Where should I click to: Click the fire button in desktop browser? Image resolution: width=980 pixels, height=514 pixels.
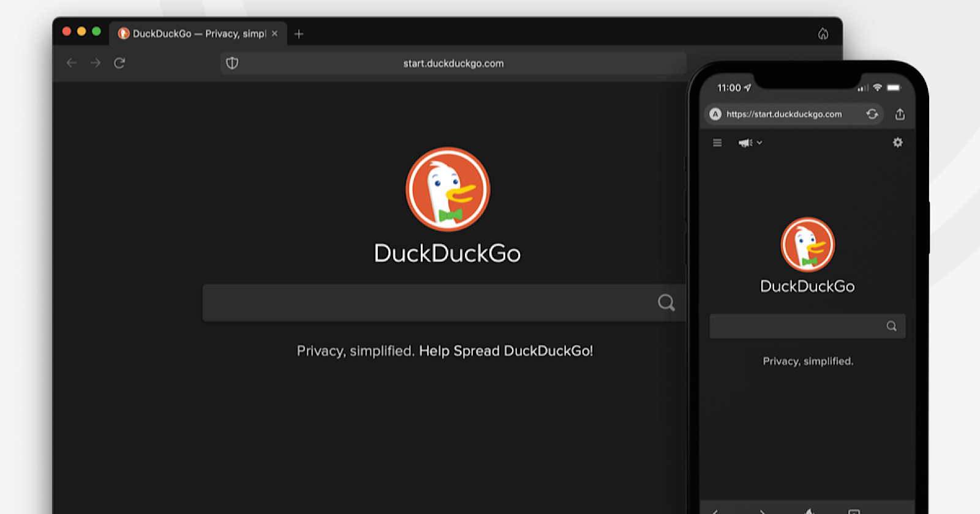pyautogui.click(x=823, y=34)
